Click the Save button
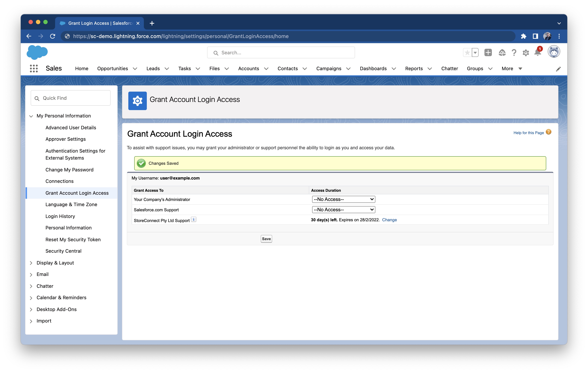Viewport: 588px width, 372px height. (266, 238)
